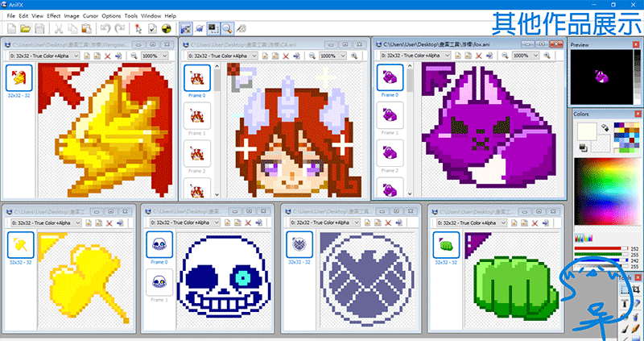Open image format dropdown in skull window
This screenshot has height=341, width=644.
pyautogui.click(x=185, y=222)
